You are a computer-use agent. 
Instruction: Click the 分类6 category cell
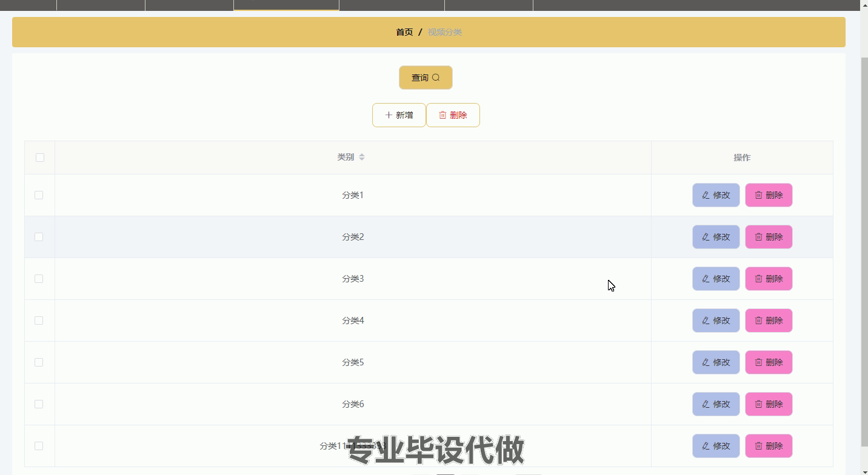(x=353, y=404)
